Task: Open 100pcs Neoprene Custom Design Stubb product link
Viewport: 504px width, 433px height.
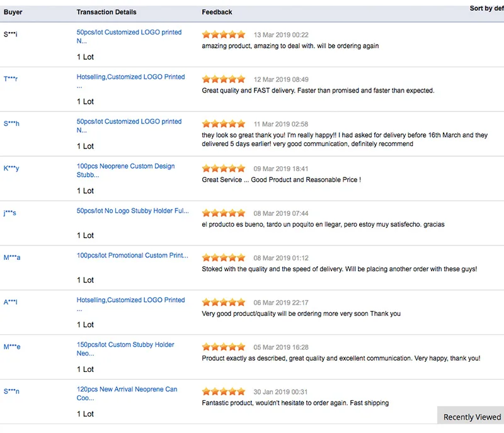Action: tap(125, 166)
